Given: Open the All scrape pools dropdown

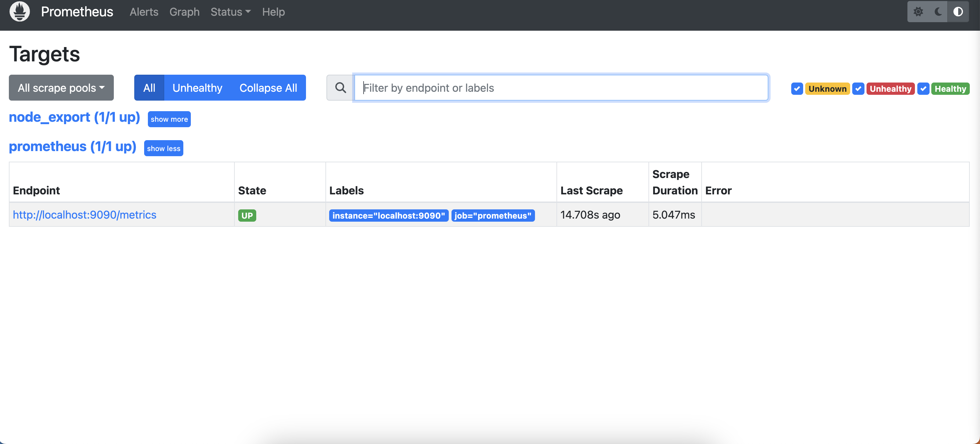Looking at the screenshot, I should pos(61,88).
